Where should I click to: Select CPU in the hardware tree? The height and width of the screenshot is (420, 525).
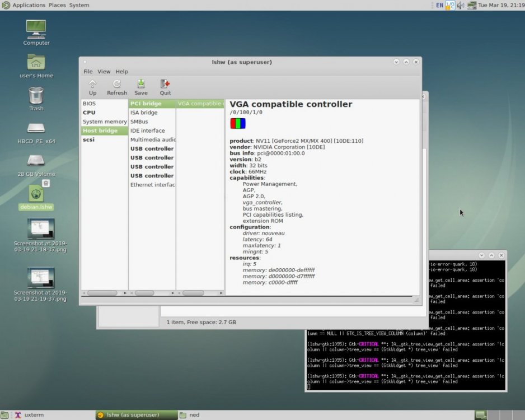(89, 112)
